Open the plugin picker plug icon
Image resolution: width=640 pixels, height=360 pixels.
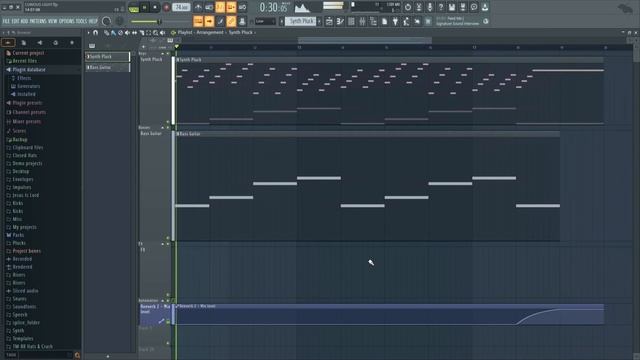pos(395,21)
